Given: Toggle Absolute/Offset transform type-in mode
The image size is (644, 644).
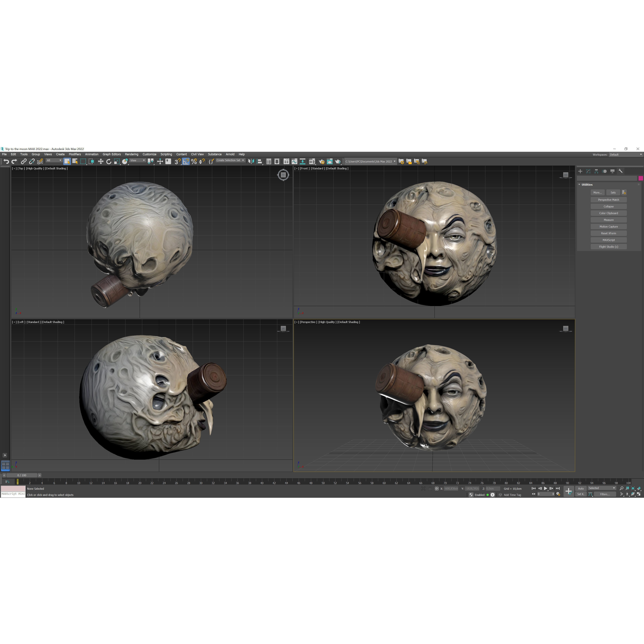Looking at the screenshot, I should click(x=437, y=489).
